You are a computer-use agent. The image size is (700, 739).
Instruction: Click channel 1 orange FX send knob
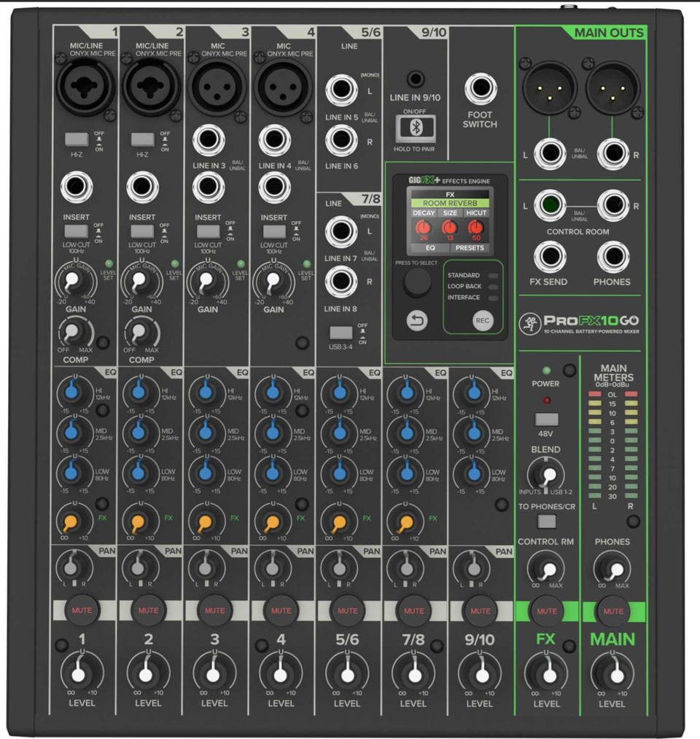(x=72, y=521)
